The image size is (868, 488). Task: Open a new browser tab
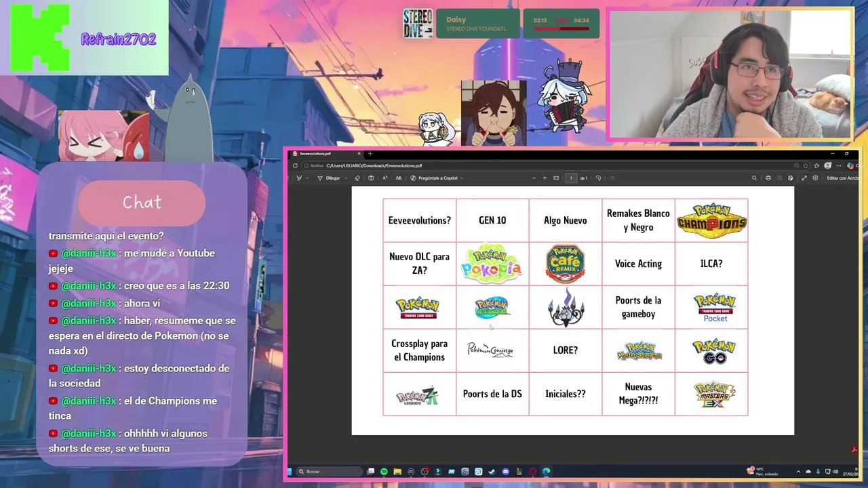click(370, 154)
